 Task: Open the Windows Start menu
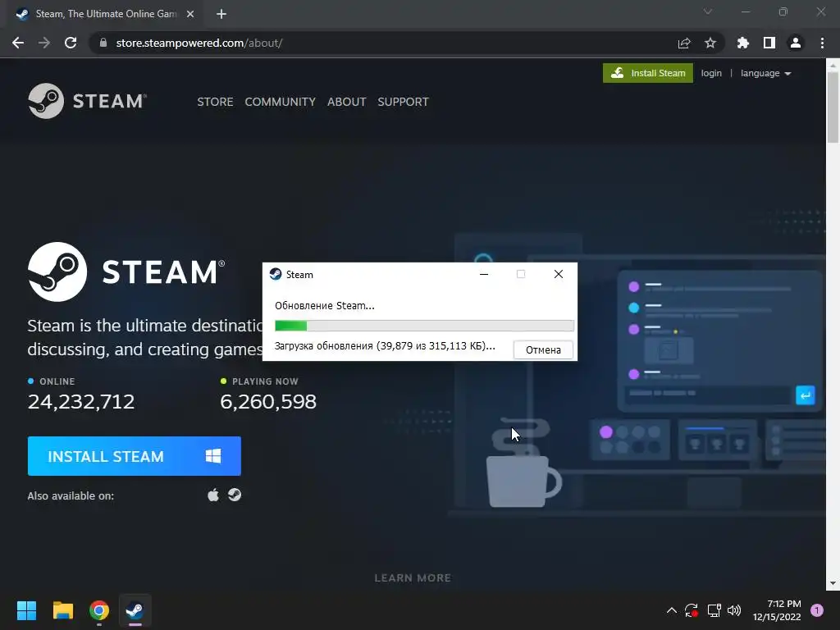tap(26, 610)
